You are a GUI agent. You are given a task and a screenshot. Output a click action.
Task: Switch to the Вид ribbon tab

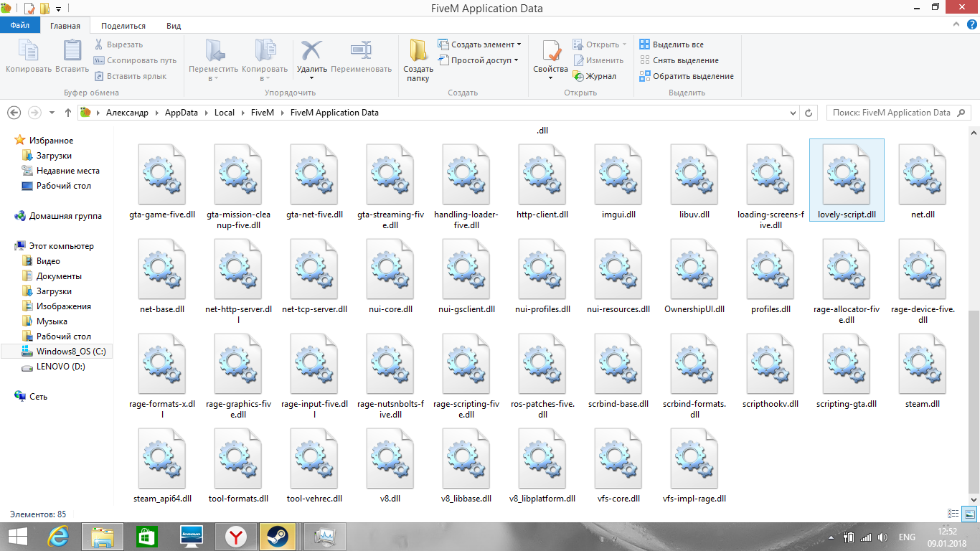174,25
